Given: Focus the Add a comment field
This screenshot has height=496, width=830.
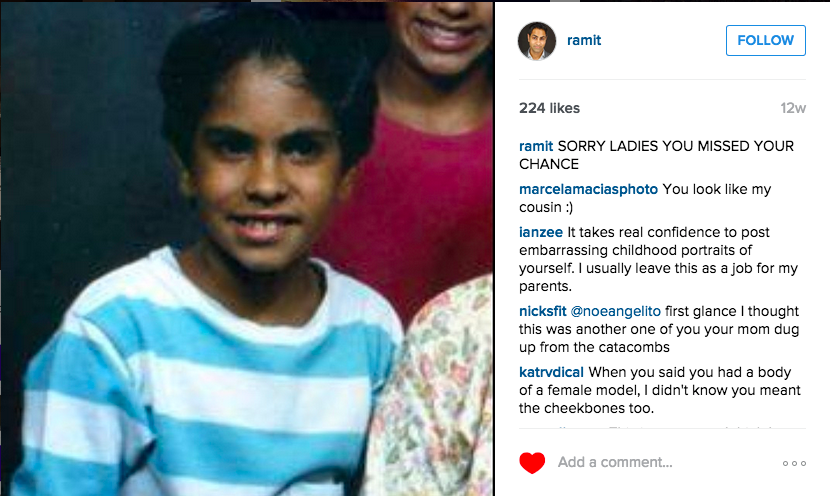Looking at the screenshot, I should 615,463.
